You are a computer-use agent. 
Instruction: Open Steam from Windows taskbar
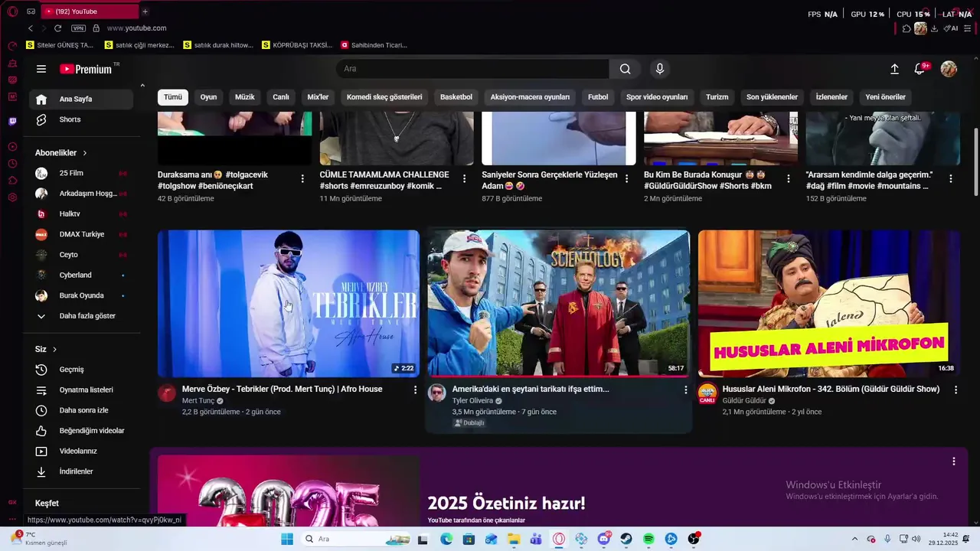[x=626, y=540]
